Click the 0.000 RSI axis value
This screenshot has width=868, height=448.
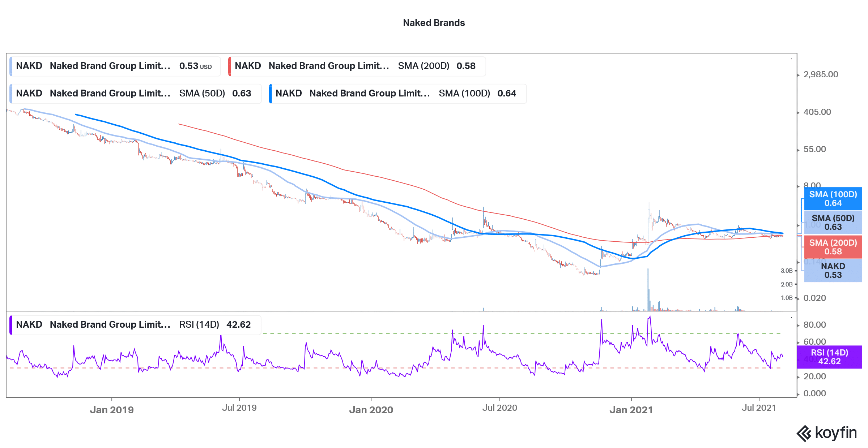point(815,393)
